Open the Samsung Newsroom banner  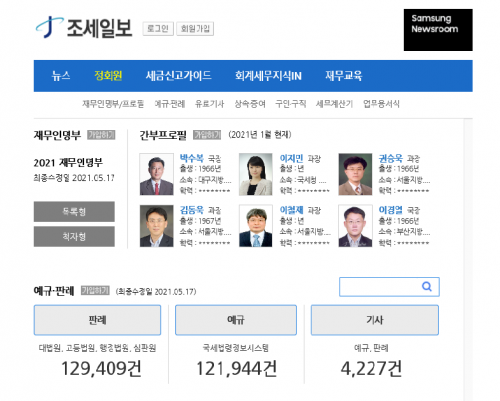(x=438, y=30)
